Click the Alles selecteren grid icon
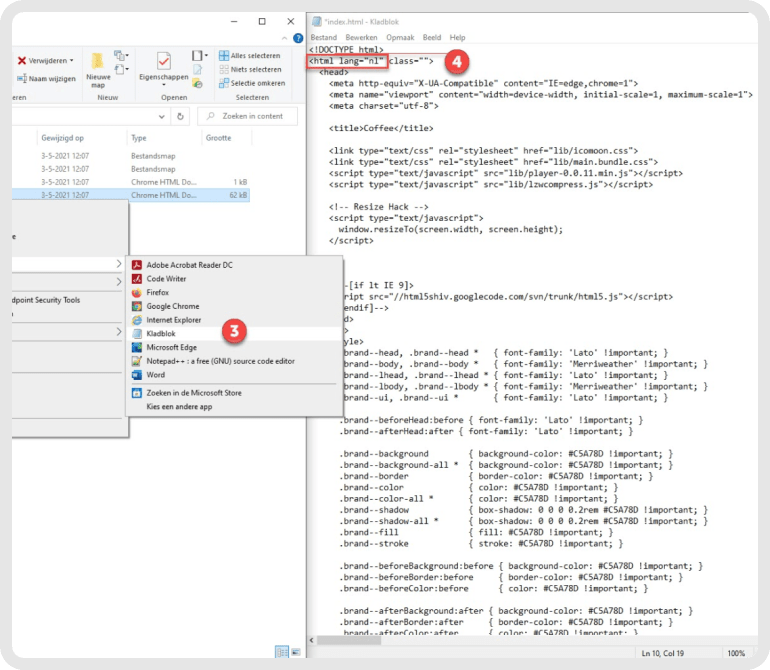The image size is (770, 670). pos(224,56)
